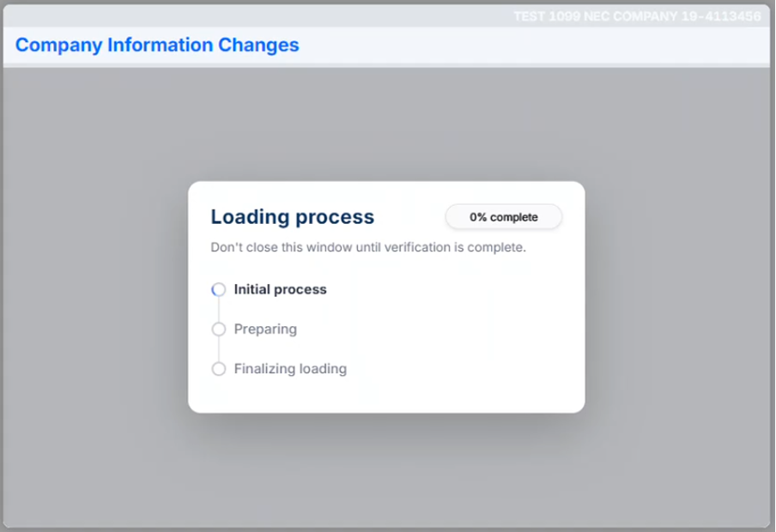Click connector line between Preparing and Finalizing loading
Image resolution: width=776 pixels, height=532 pixels.
click(x=219, y=349)
